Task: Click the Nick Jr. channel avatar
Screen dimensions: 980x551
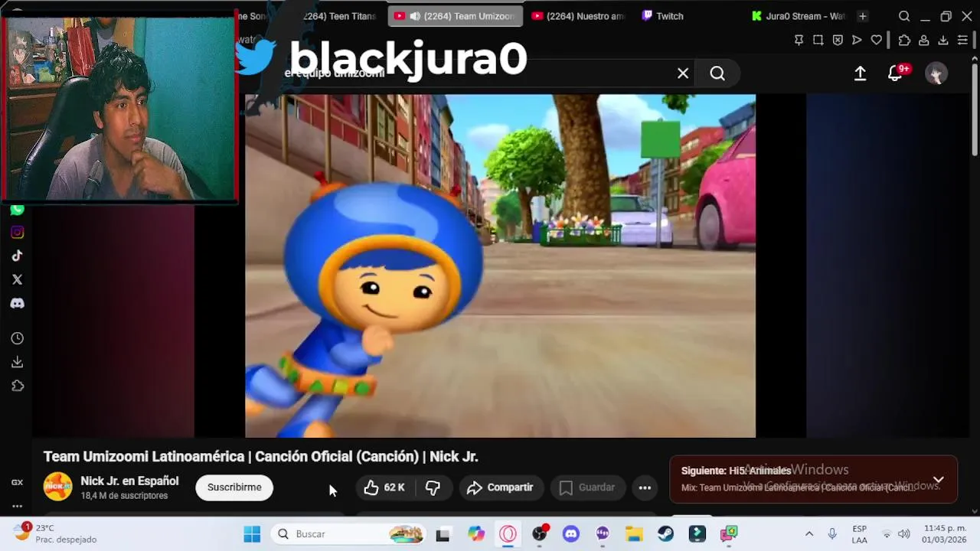Action: (57, 487)
